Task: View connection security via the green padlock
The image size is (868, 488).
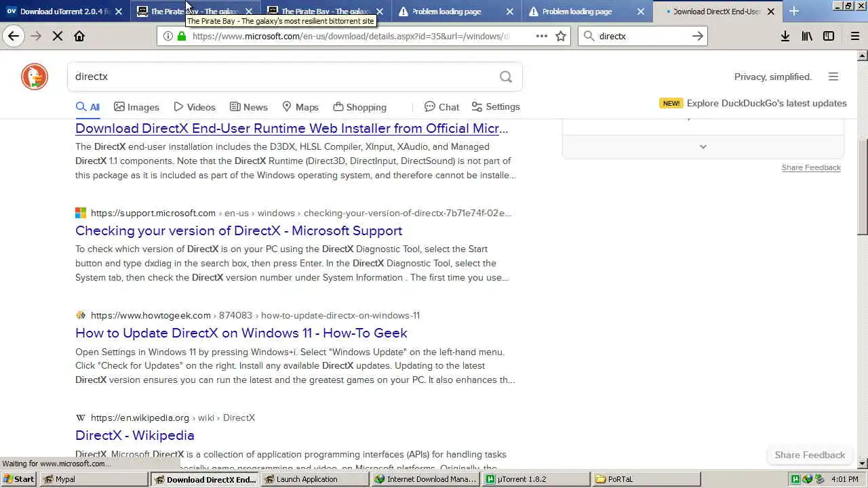Action: (182, 36)
